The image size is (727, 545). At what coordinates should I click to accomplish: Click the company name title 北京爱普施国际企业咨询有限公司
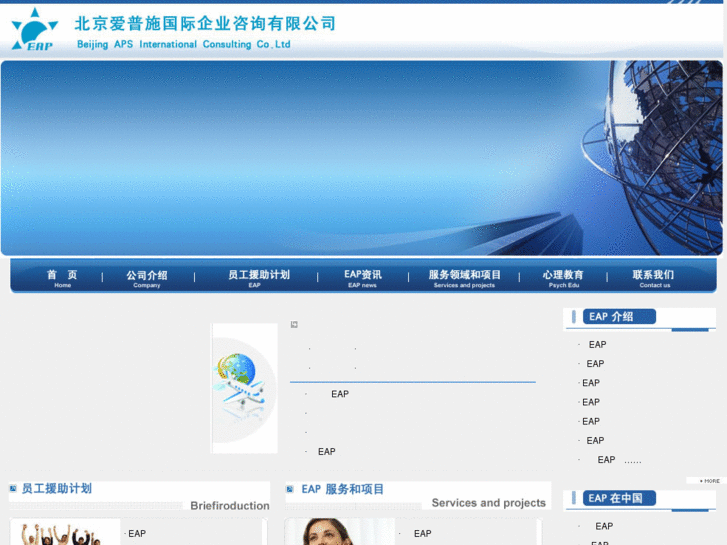[205, 23]
